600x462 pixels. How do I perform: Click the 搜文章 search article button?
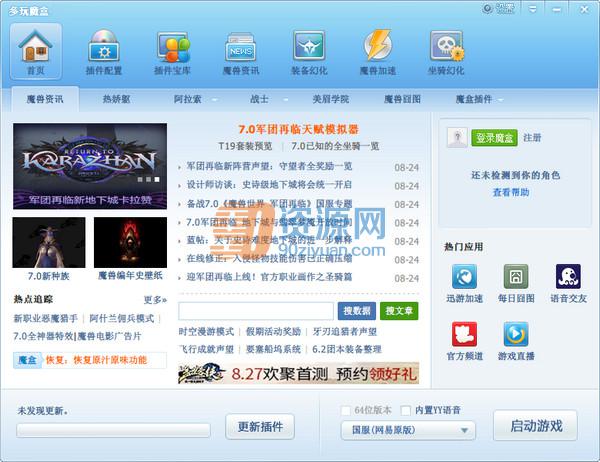point(399,311)
